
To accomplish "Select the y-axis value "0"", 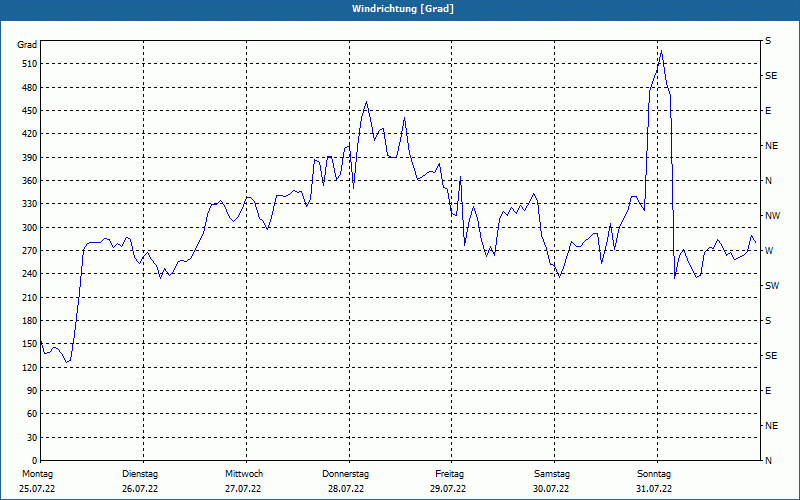I will 34,461.
